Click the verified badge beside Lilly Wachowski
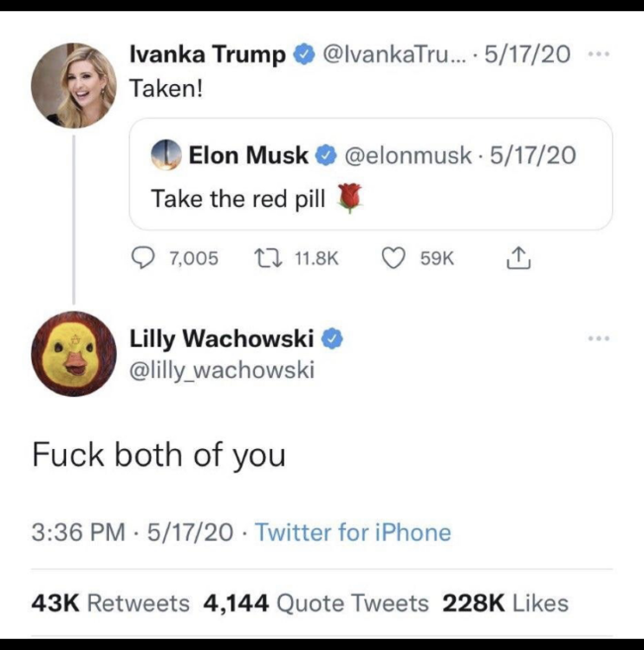Screen dimensions: 644x650 click(334, 339)
